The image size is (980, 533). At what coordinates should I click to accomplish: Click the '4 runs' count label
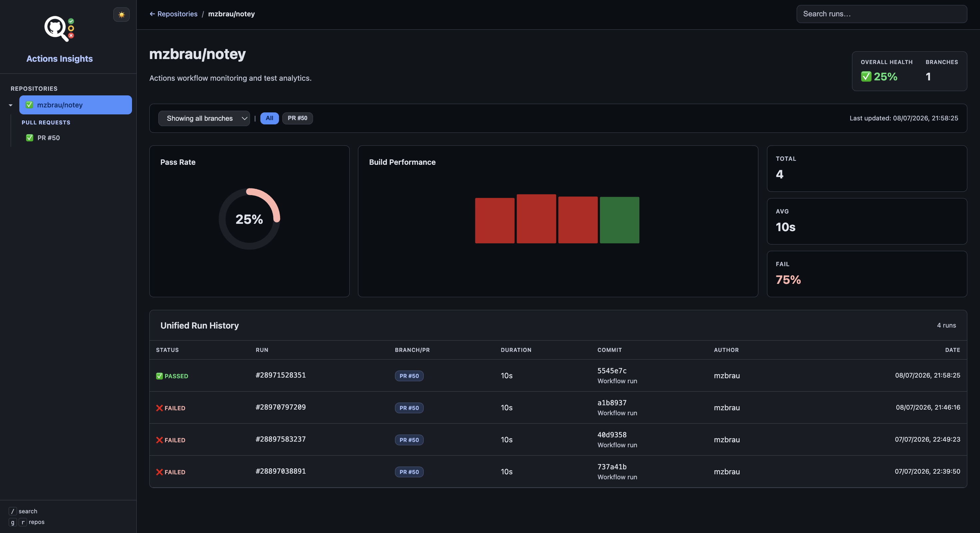pyautogui.click(x=946, y=326)
